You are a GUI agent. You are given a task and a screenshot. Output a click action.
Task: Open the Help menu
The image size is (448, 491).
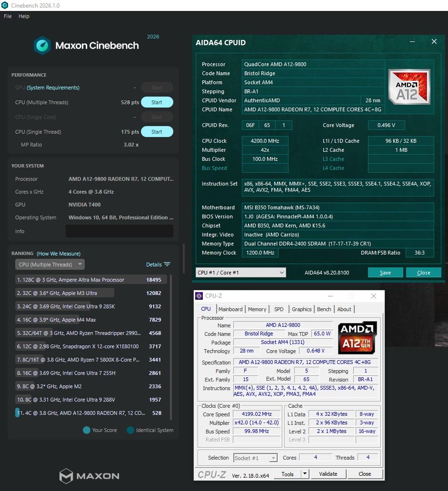pyautogui.click(x=24, y=16)
